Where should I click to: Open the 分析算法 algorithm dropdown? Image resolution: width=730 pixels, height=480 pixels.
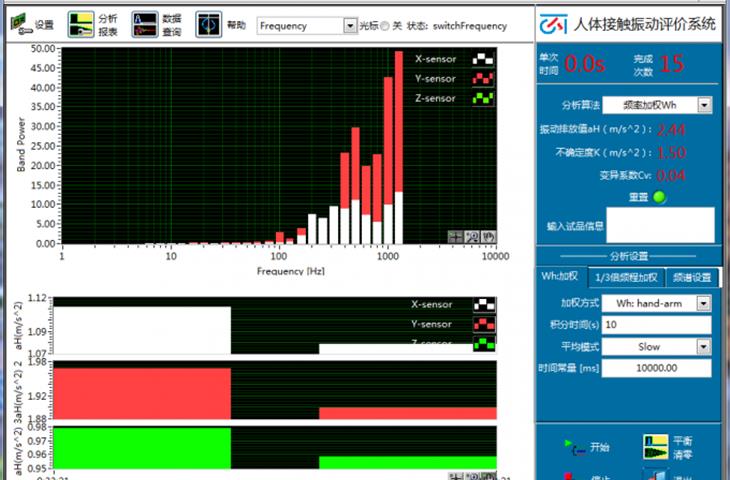(x=704, y=104)
